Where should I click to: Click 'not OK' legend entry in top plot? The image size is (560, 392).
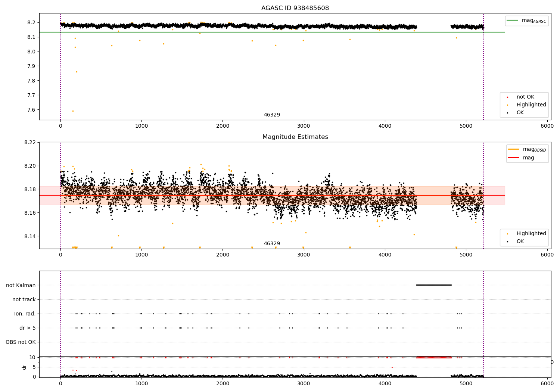point(525,97)
